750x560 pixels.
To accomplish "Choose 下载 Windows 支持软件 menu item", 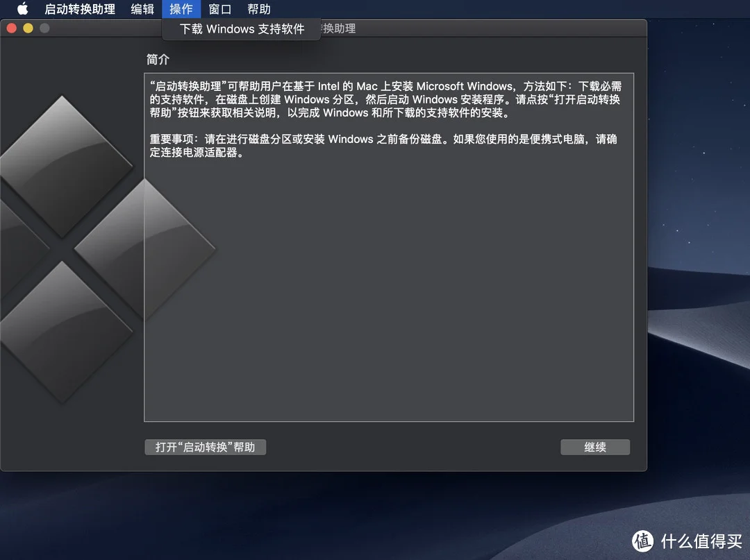I will 242,29.
